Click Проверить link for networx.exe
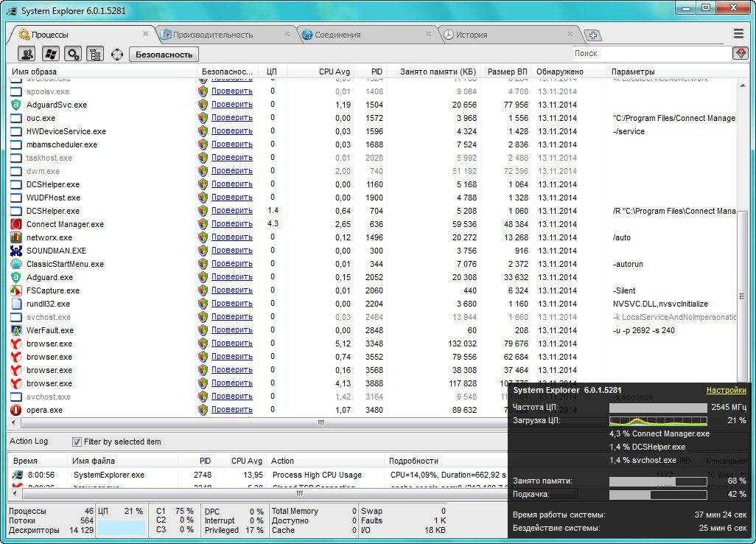The height and width of the screenshot is (544, 756). [232, 237]
